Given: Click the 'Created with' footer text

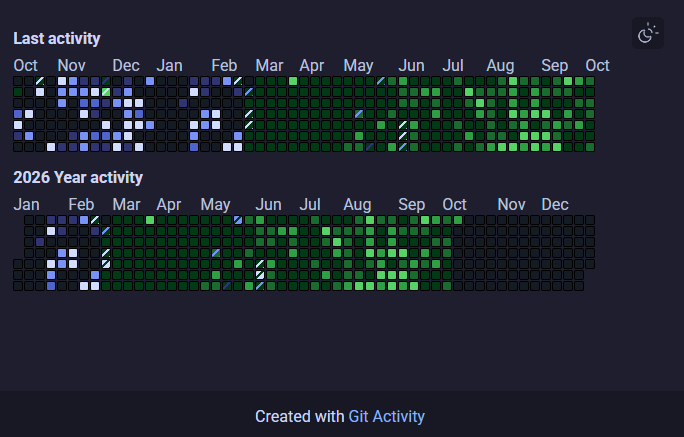Looking at the screenshot, I should click(300, 417).
